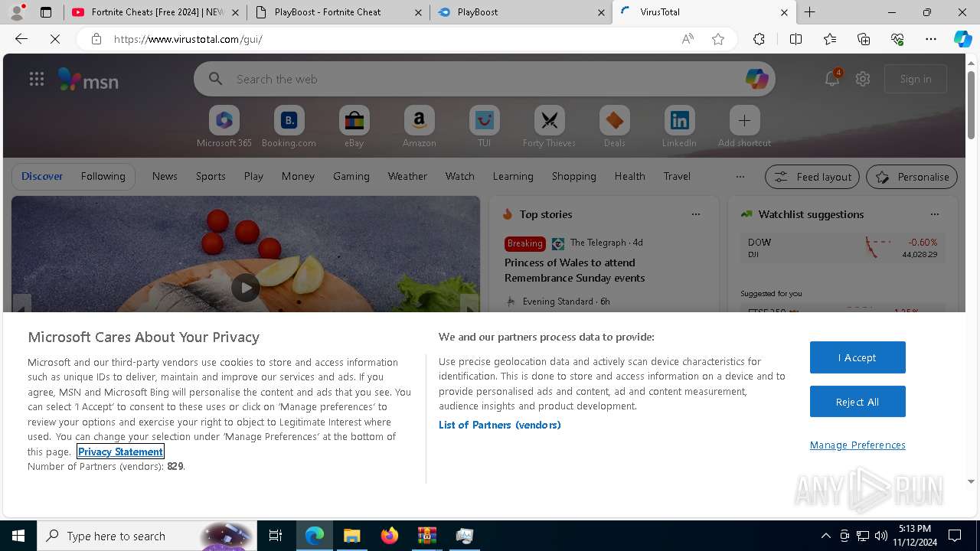Image resolution: width=980 pixels, height=551 pixels.
Task: Open the MSN apps grid launcher
Action: click(36, 79)
